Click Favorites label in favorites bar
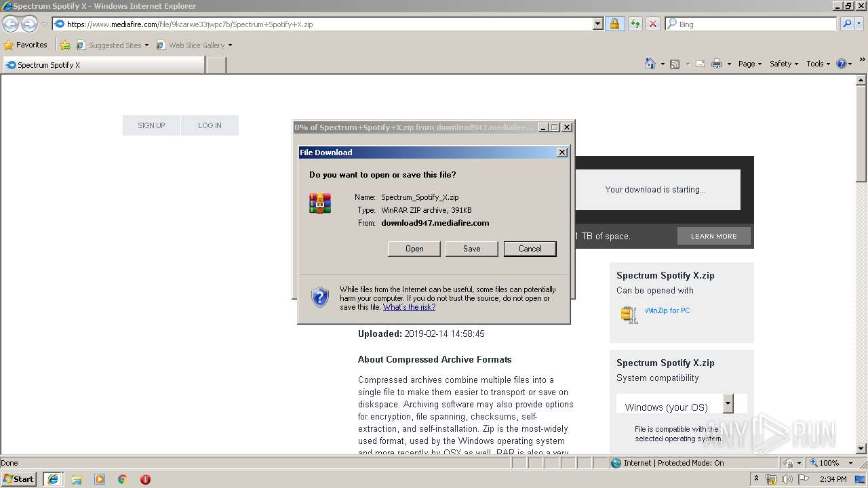Viewport: 868px width, 488px height. pos(32,45)
